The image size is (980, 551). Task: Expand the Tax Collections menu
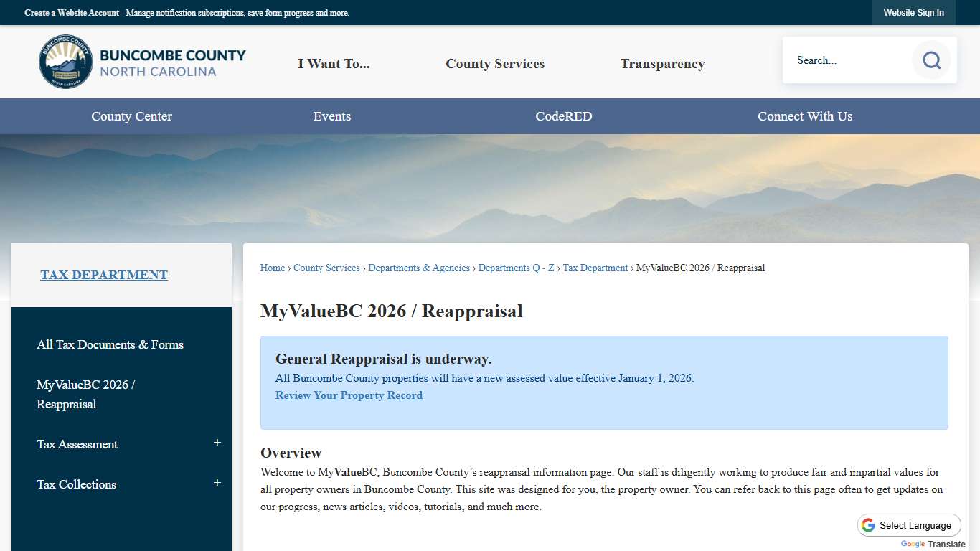click(x=217, y=484)
